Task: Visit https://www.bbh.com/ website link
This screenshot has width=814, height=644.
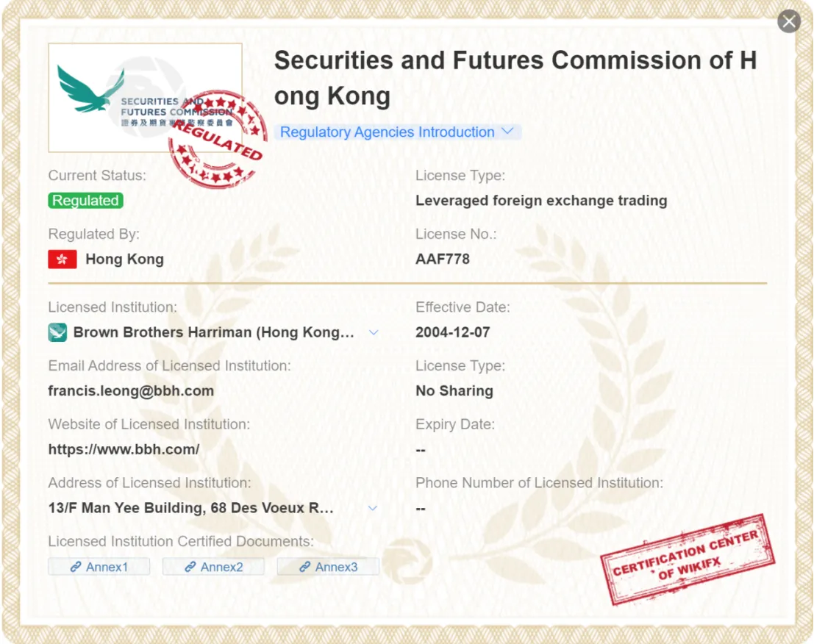Action: 124,449
